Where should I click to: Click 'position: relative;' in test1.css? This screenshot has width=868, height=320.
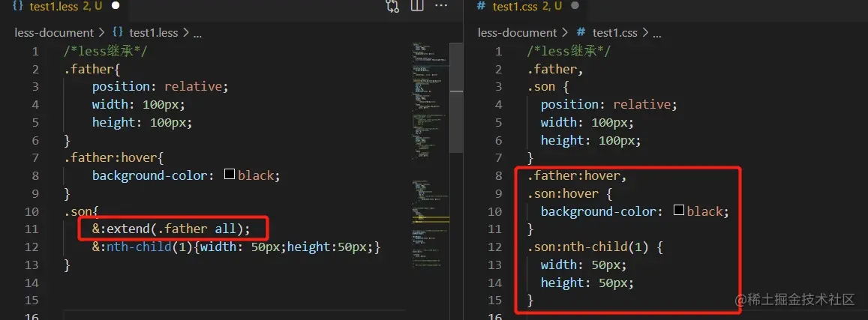[x=609, y=104]
